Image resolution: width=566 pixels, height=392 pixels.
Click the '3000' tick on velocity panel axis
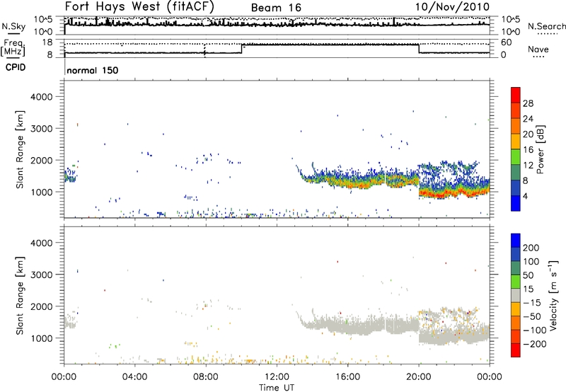click(42, 275)
